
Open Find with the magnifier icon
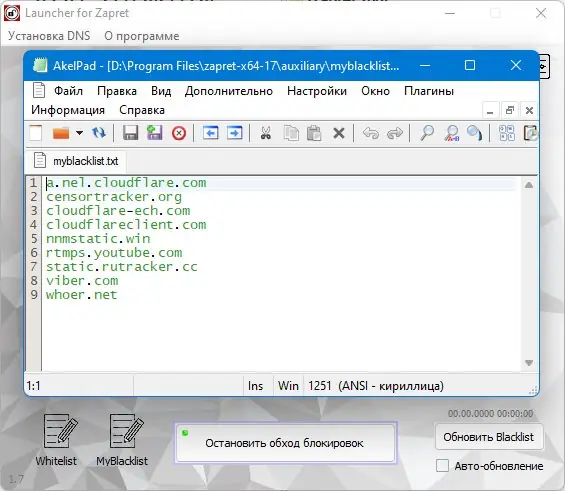(427, 133)
